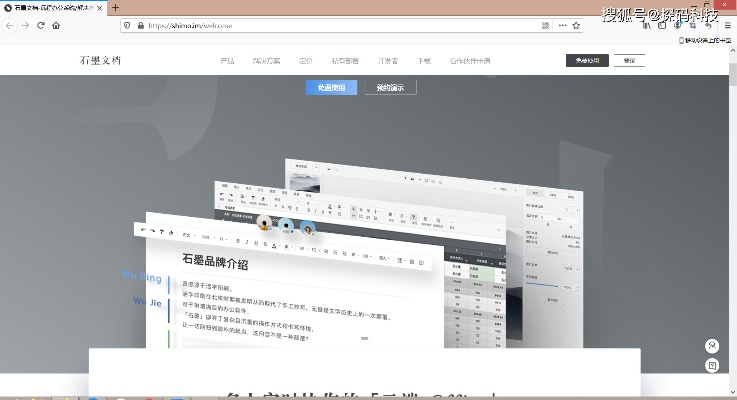Bookmark this page with the star

pyautogui.click(x=576, y=25)
